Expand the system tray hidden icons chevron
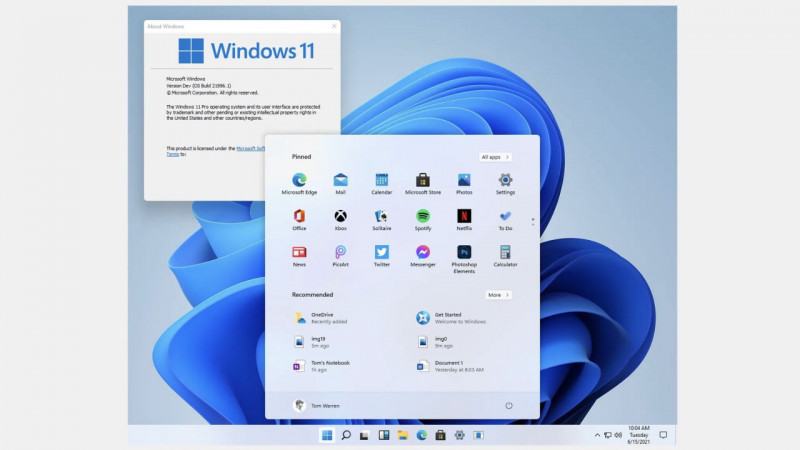Viewport: 800px width, 450px height. (597, 436)
